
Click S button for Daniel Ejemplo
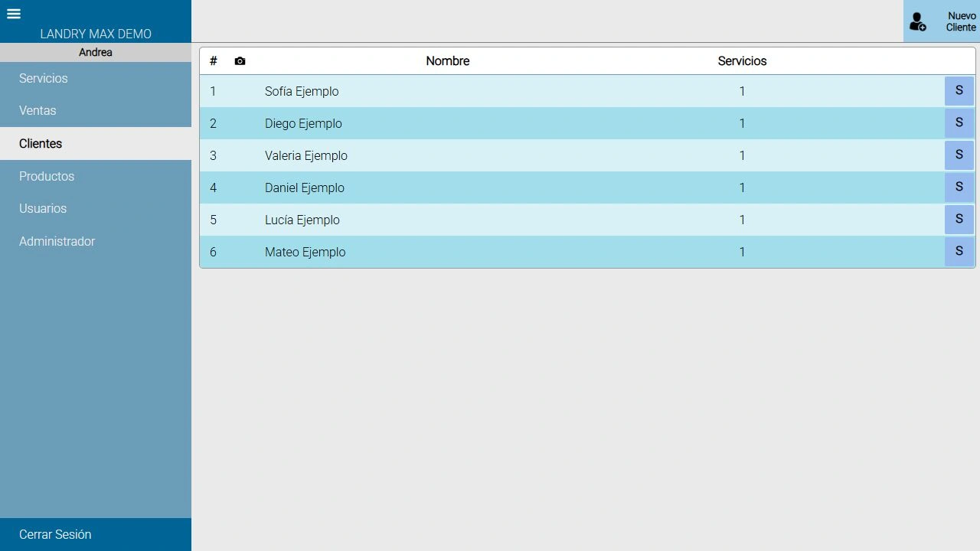(x=959, y=187)
